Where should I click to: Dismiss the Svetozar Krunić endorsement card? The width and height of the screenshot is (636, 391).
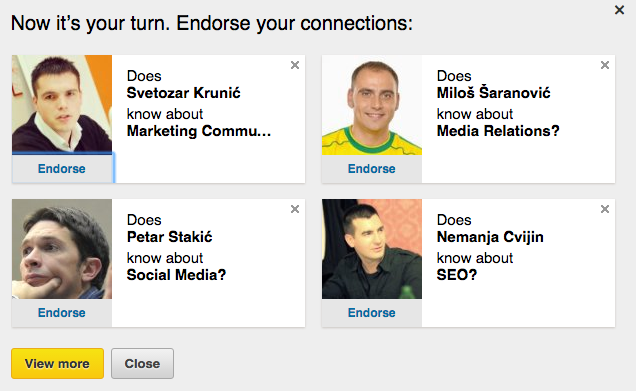[295, 65]
